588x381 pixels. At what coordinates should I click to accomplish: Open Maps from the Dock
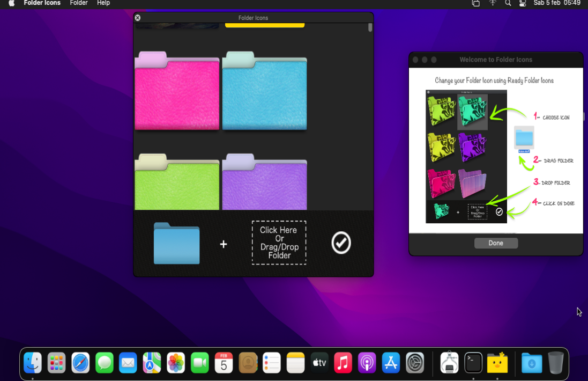pos(152,363)
